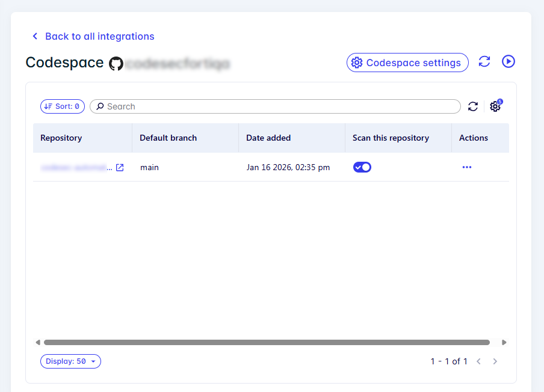Viewport: 544px width, 392px height.
Task: Click into the Search field
Action: [275, 106]
